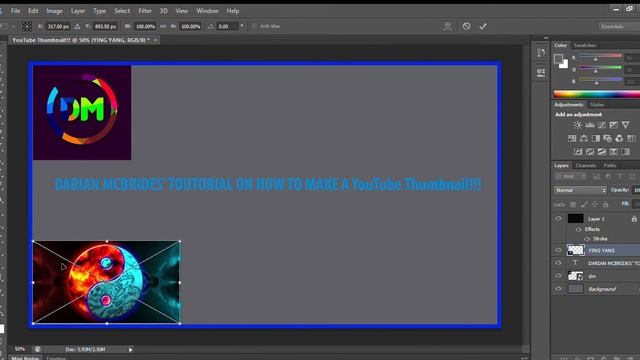Hide the YING YANG layer
Viewport: 640px width, 360px height.
[558, 250]
